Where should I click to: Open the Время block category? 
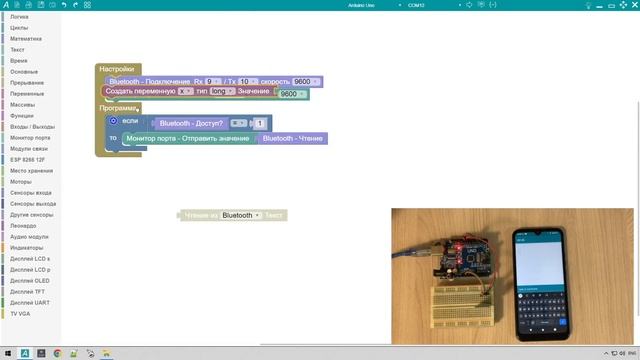coord(19,61)
